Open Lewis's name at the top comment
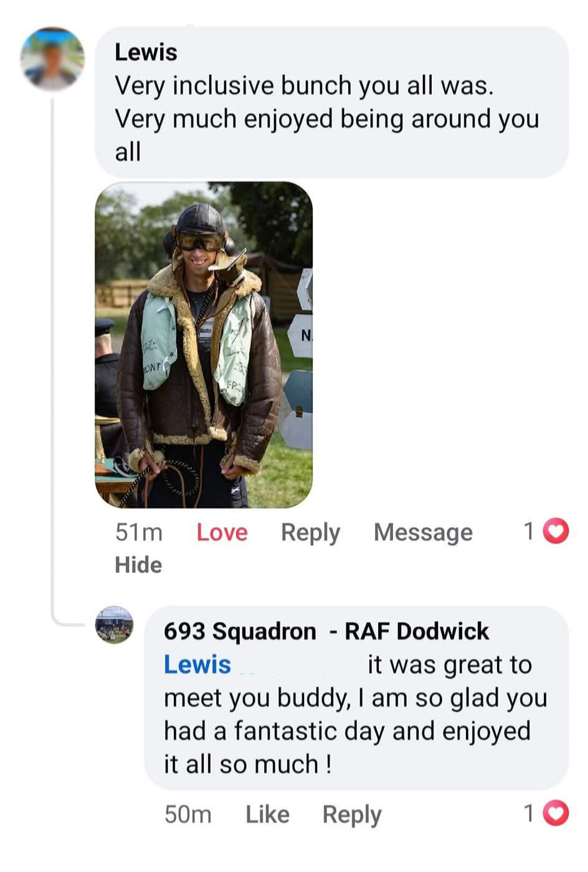588x872 pixels. coord(146,52)
